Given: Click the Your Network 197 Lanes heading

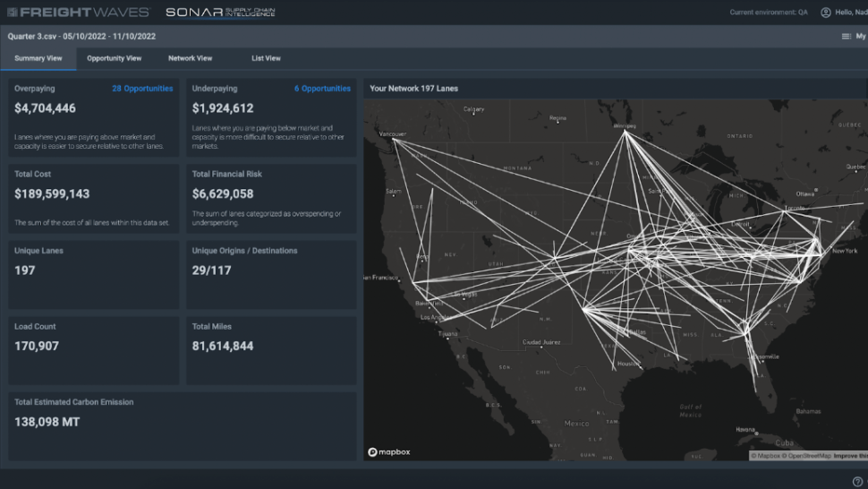Looking at the screenshot, I should (413, 89).
